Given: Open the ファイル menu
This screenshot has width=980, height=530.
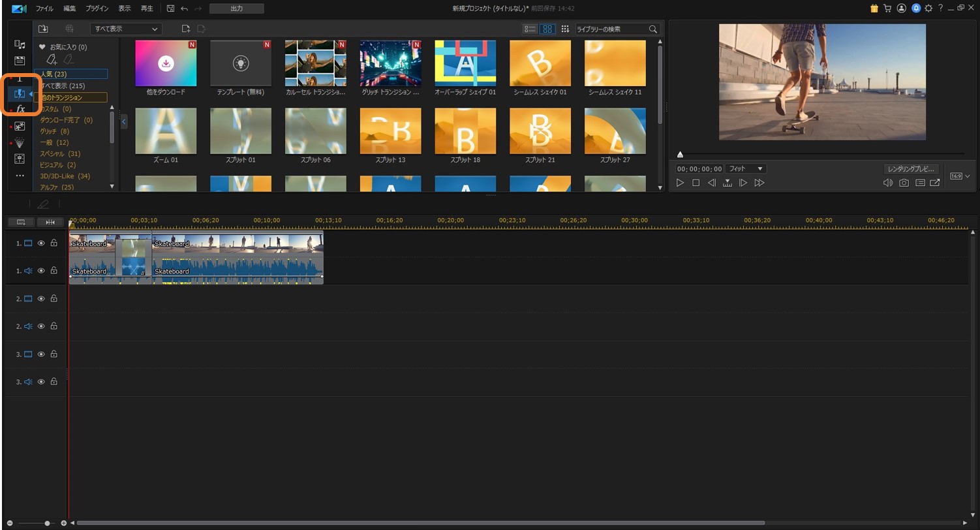Looking at the screenshot, I should click(x=44, y=8).
